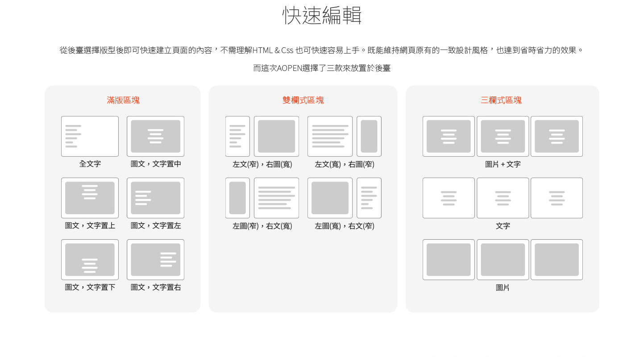Choose the 圖文，文字置右 layout icon

coord(155,259)
